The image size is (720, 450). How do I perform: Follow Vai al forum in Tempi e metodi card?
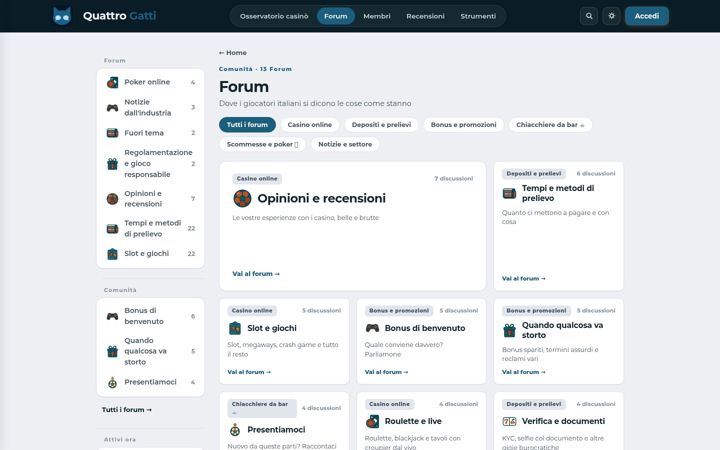click(x=523, y=279)
